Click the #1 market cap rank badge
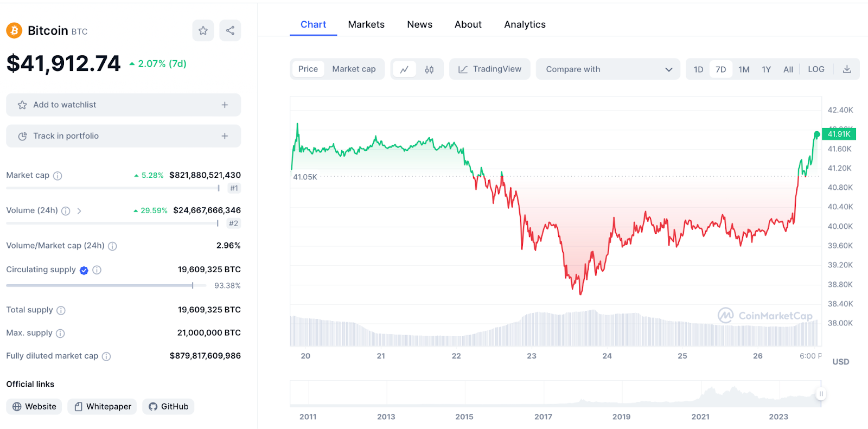Screen dimensions: 868x429 tap(234, 188)
